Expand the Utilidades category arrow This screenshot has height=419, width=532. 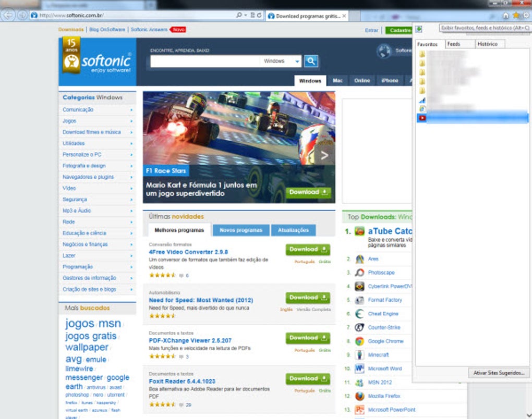click(x=131, y=143)
